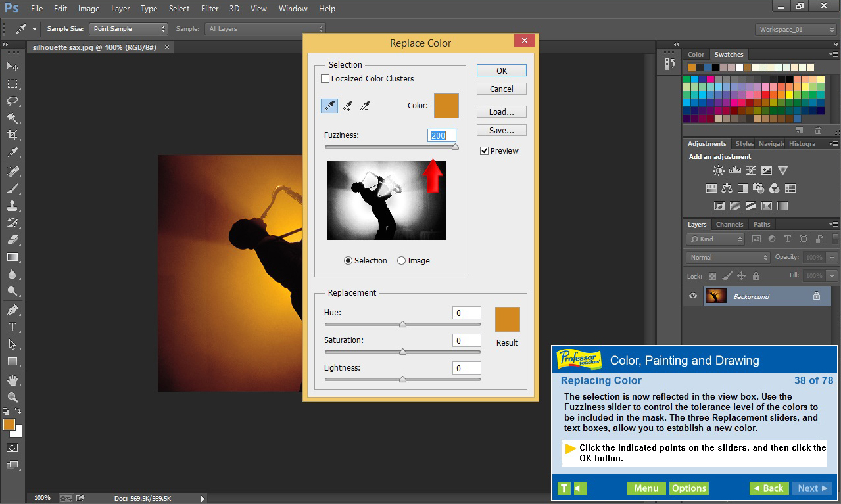Viewport: 841px width, 504px height.
Task: Click the Fuzziness value field
Action: click(x=441, y=135)
